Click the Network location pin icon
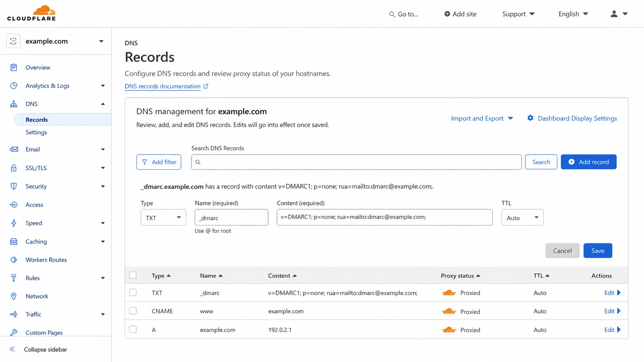 click(x=13, y=296)
